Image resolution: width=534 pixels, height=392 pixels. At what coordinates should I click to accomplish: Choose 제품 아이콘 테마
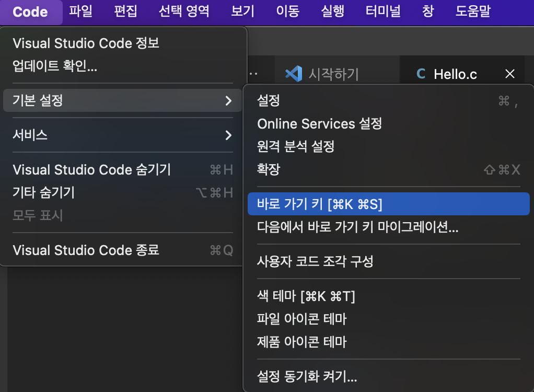(x=389, y=342)
